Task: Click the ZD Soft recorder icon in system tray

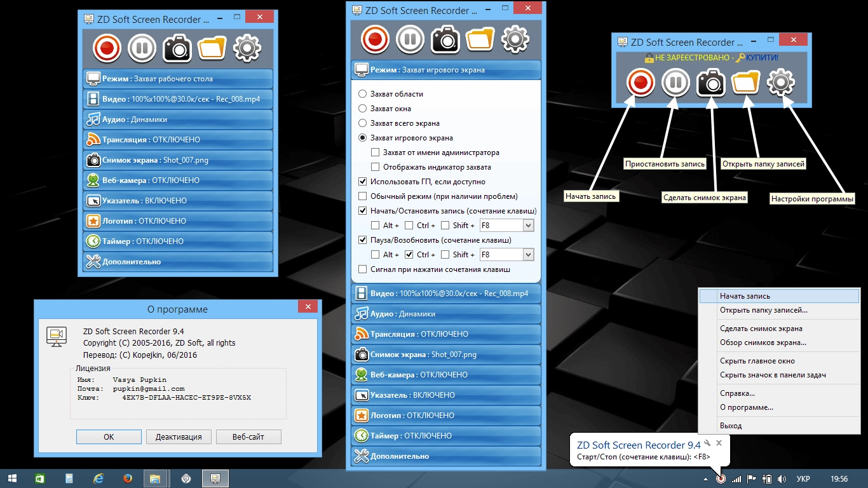Action: pyautogui.click(x=721, y=478)
